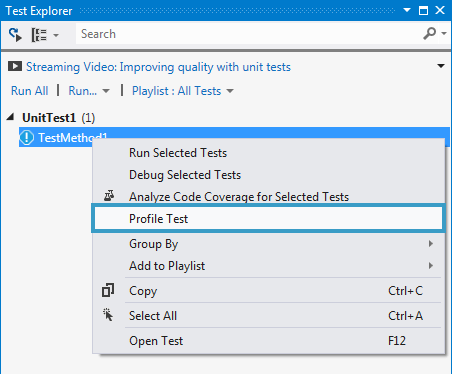Open the Playlist : All Tests link
Image resolution: width=452 pixels, height=374 pixels.
click(x=176, y=91)
